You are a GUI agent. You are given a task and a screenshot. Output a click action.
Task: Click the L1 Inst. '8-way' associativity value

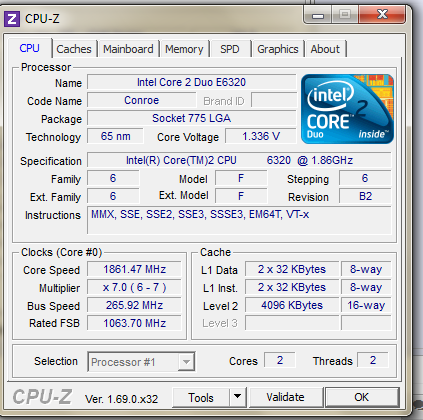366,287
